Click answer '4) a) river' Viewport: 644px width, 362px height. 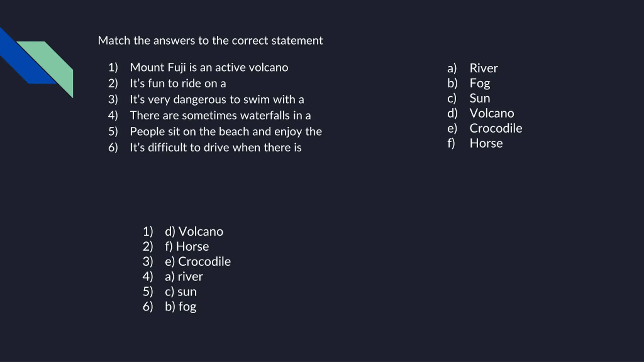click(184, 277)
